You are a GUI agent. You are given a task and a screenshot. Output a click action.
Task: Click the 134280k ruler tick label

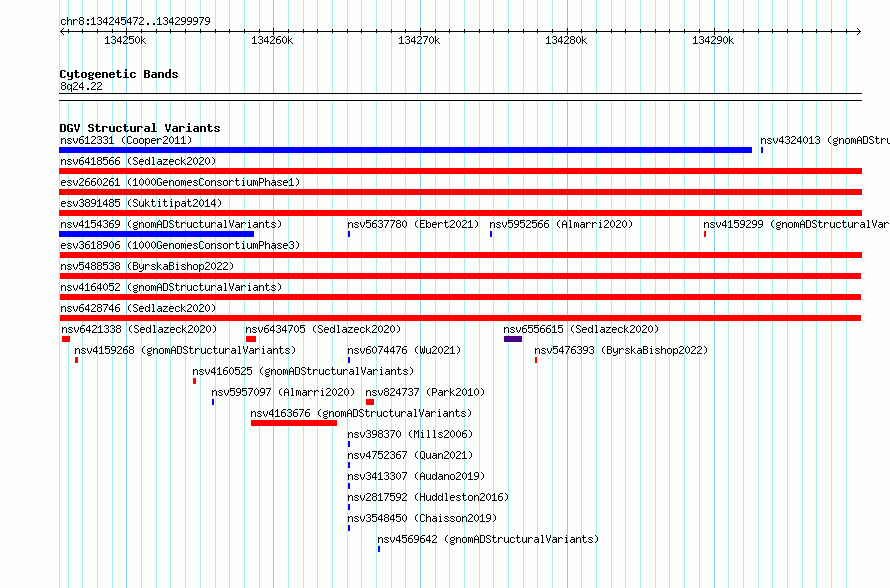click(566, 40)
